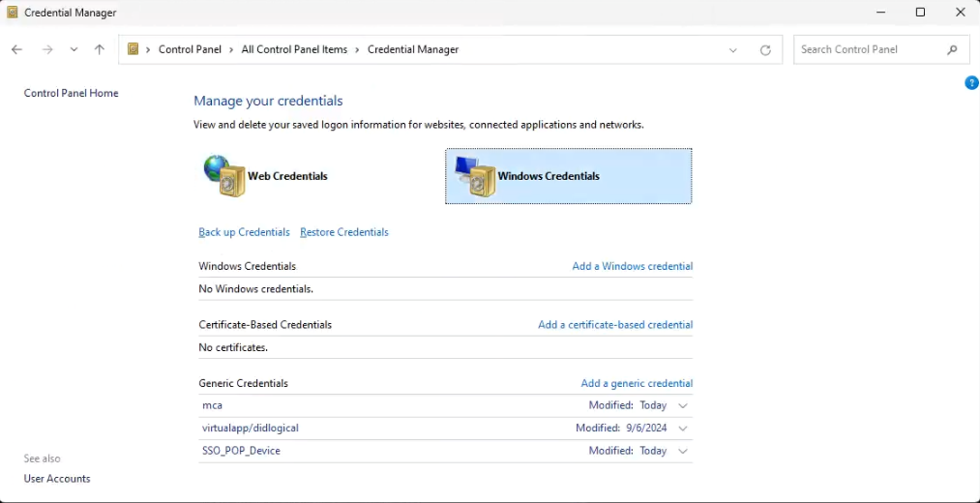Viewport: 980px width, 503px height.
Task: Click the Forward navigation arrow
Action: (47, 49)
